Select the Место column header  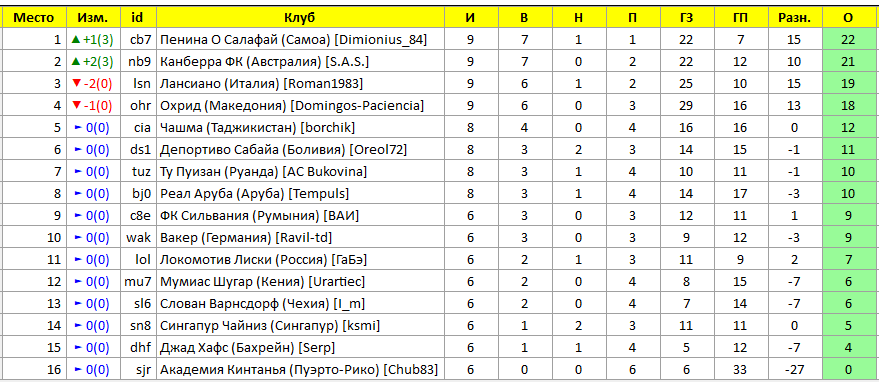point(33,17)
